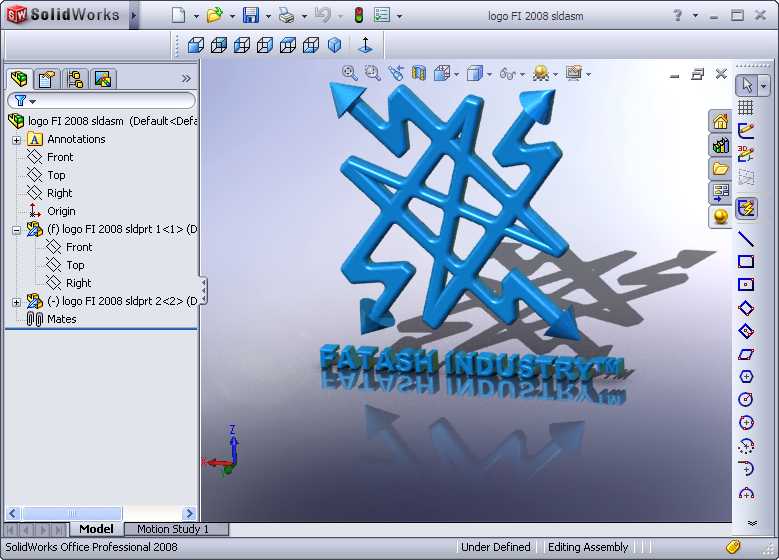
Task: Open the ConfigurationManager tab
Action: click(75, 79)
